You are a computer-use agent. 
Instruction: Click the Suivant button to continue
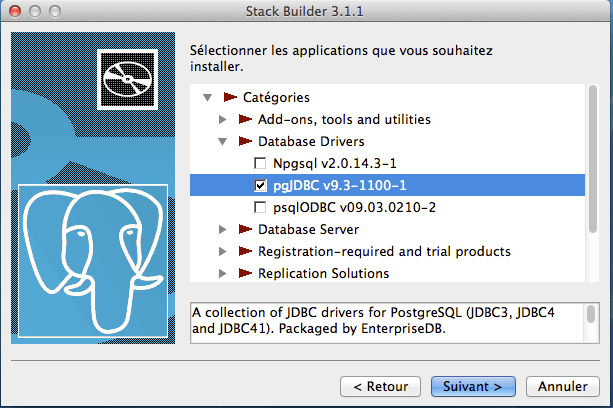point(473,385)
